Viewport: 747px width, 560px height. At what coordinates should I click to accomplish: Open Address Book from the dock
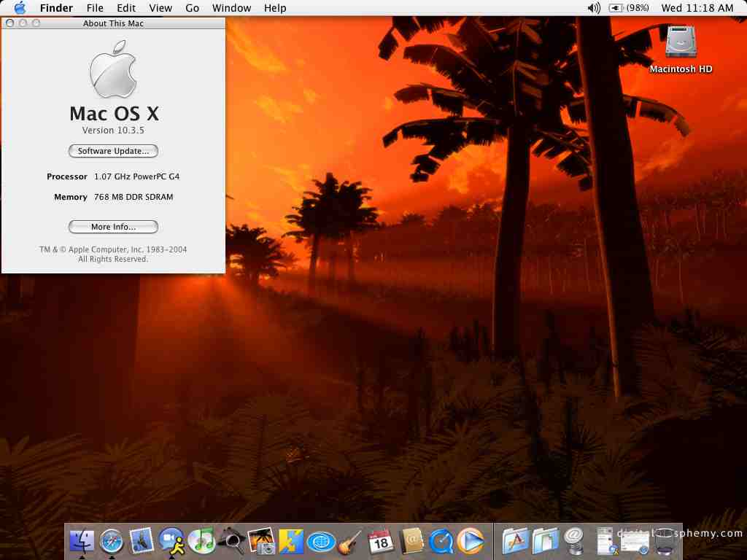pos(411,542)
